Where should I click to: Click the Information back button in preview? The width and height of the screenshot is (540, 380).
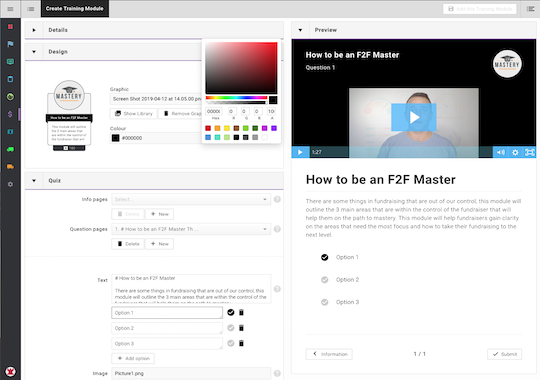pos(329,354)
